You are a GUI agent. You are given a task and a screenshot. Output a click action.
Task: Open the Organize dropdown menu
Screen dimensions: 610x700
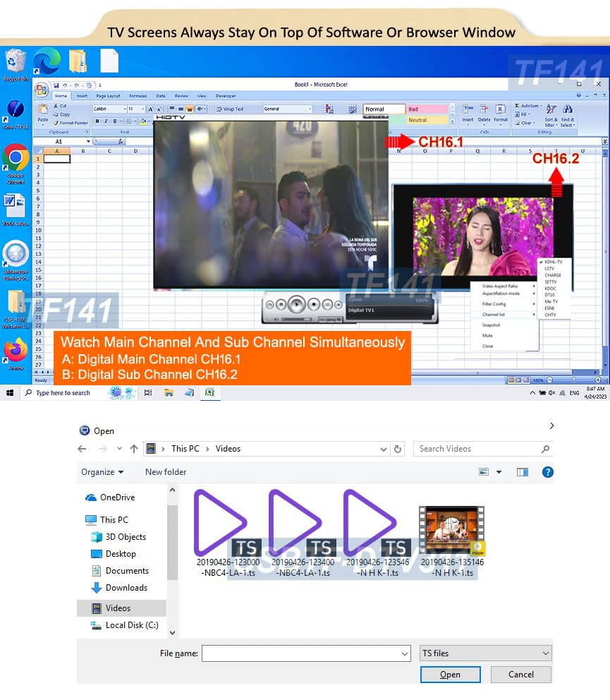coord(102,472)
